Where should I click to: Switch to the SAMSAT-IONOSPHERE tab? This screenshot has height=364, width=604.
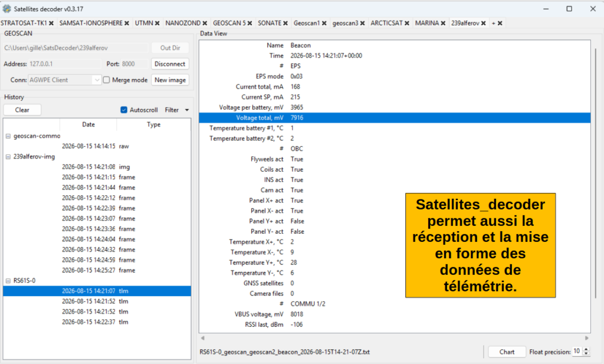(x=91, y=23)
